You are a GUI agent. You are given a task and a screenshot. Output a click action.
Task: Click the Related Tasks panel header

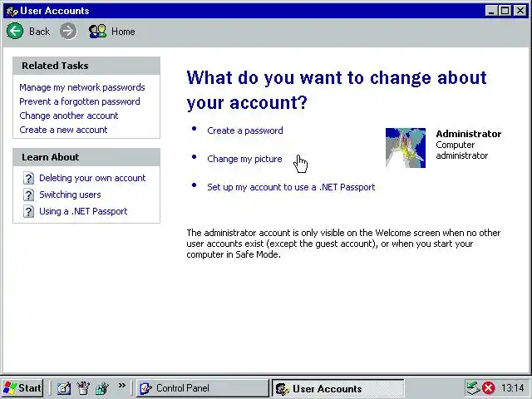[x=86, y=66]
